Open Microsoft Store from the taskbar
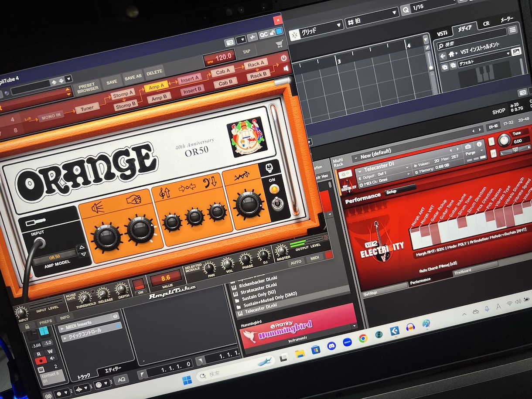This screenshot has height=399, width=532. click(x=315, y=349)
